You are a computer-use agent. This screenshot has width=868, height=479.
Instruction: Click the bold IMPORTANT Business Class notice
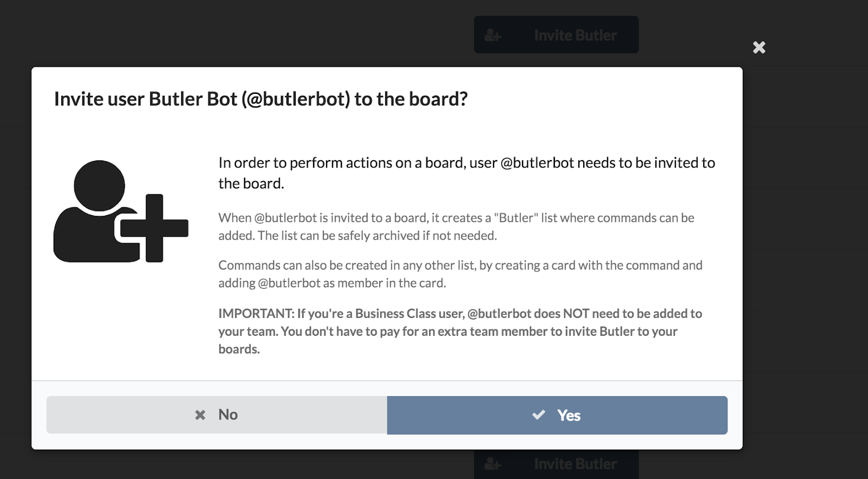(x=460, y=331)
